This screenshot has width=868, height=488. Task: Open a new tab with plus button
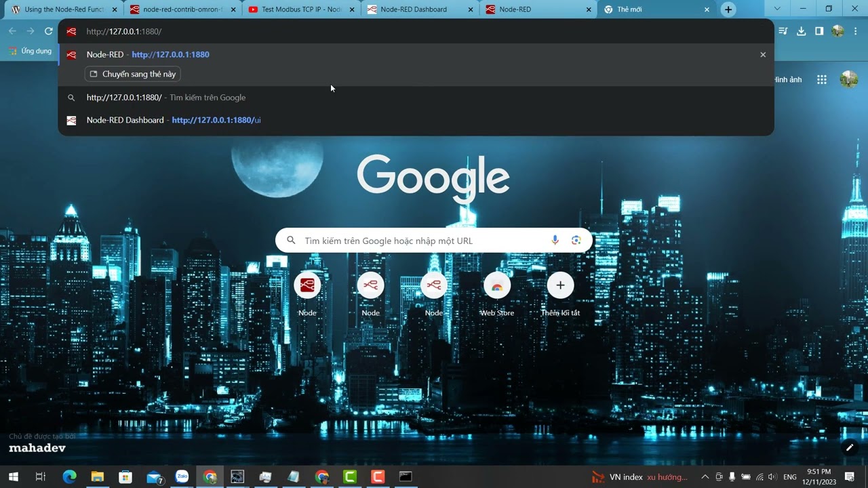(728, 9)
